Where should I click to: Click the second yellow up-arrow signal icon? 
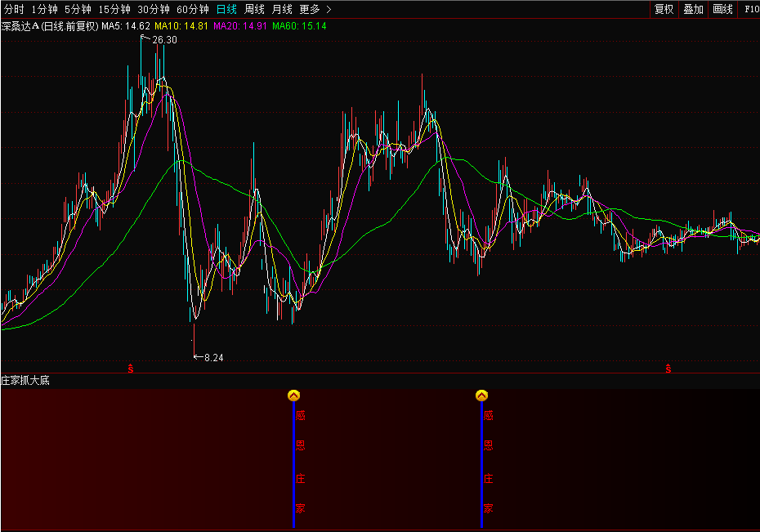pos(482,396)
